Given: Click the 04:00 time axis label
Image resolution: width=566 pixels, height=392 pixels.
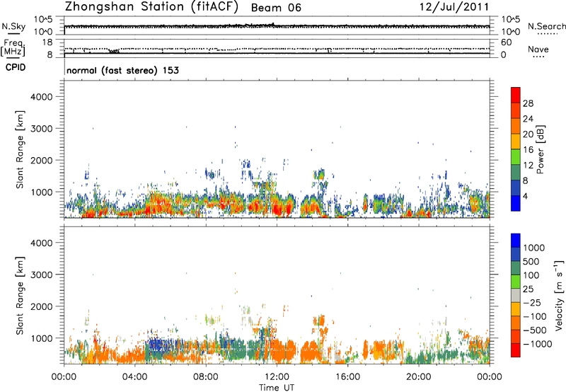Looking at the screenshot, I should (x=134, y=377).
